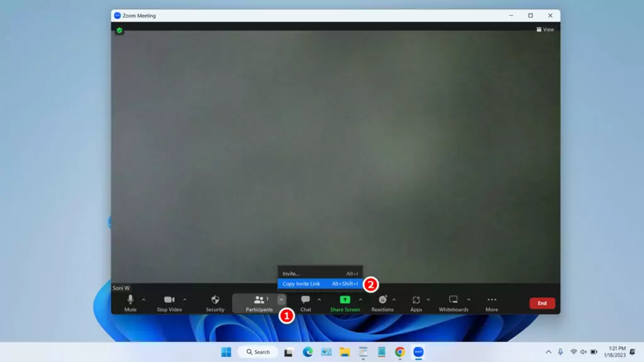
Task: Click the battery tray icon
Action: click(x=594, y=352)
